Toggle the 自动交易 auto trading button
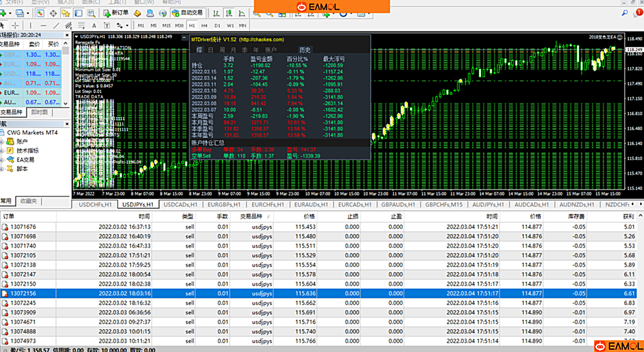This screenshot has height=352, width=644. tap(187, 13)
